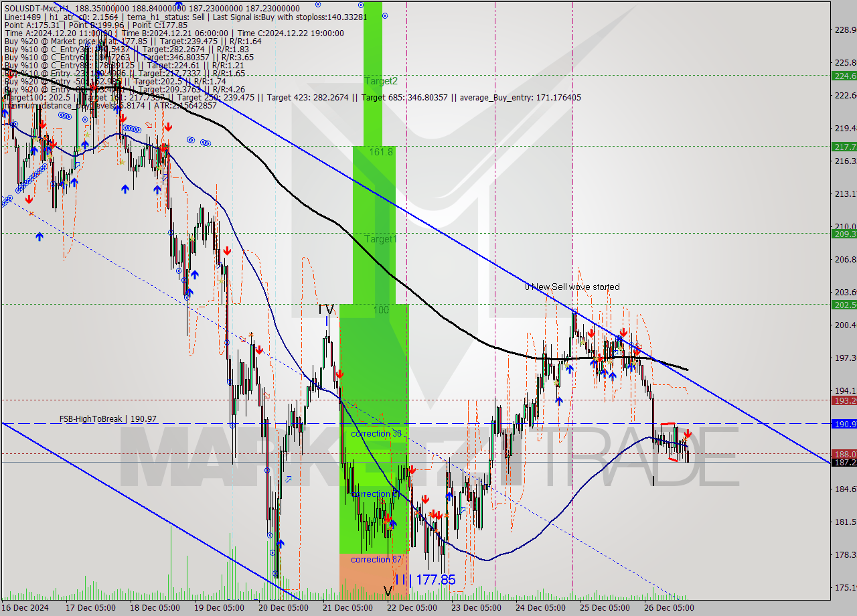The width and height of the screenshot is (857, 616).
Task: Click the green 224.6 price tag
Action: point(844,76)
